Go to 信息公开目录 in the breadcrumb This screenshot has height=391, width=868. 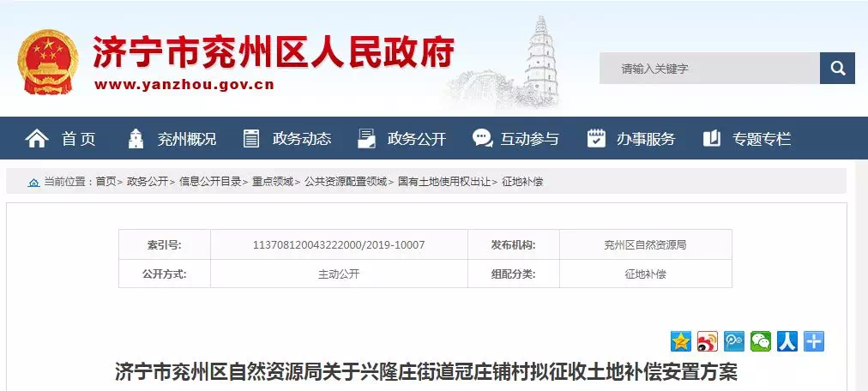(210, 182)
